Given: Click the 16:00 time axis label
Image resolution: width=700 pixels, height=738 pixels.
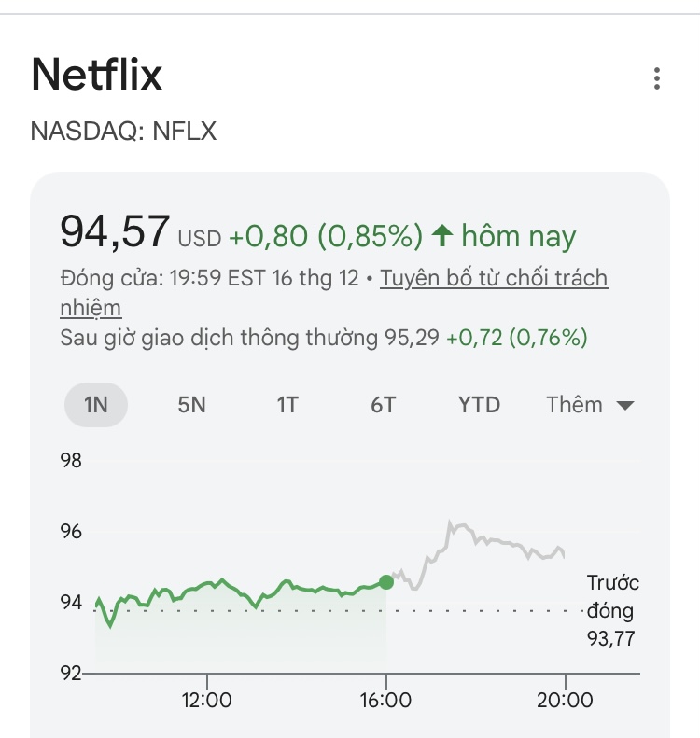Looking at the screenshot, I should tap(386, 699).
